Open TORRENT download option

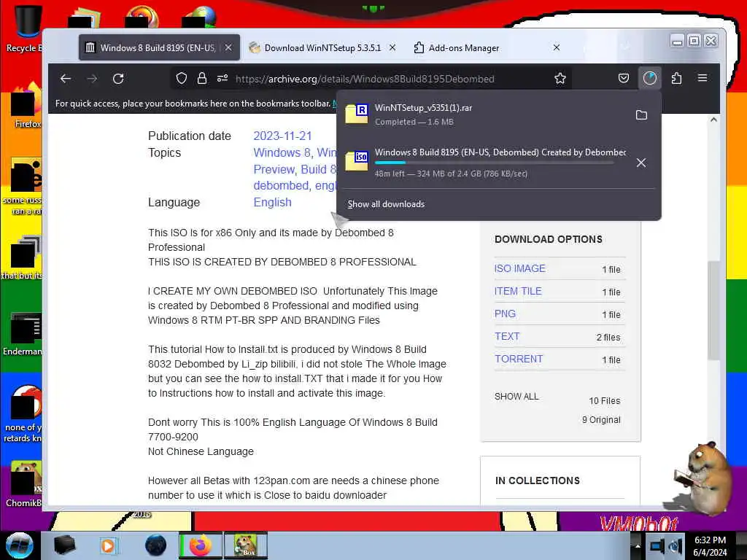(x=519, y=359)
